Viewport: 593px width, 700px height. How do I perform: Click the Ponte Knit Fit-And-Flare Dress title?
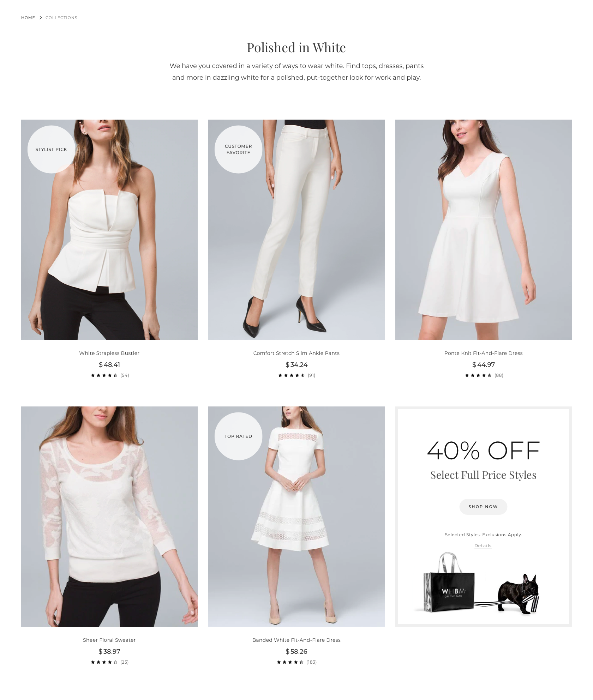click(x=484, y=353)
